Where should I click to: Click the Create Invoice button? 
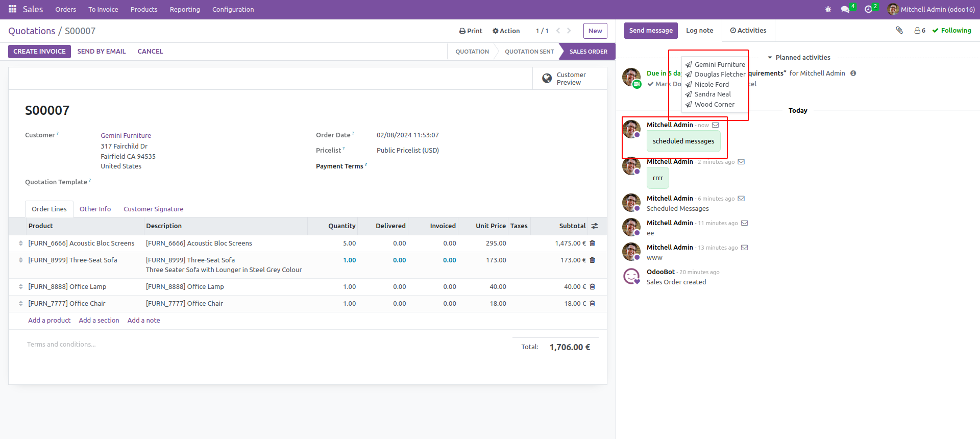[x=39, y=52]
